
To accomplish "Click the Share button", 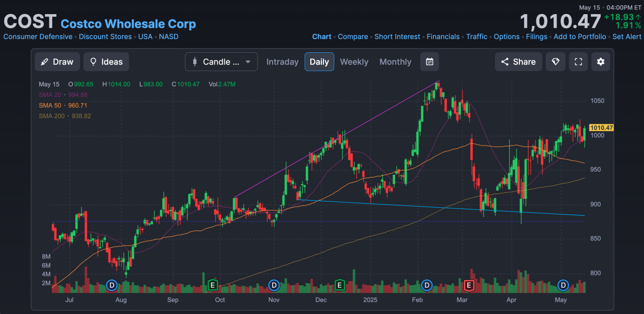I will tap(518, 62).
